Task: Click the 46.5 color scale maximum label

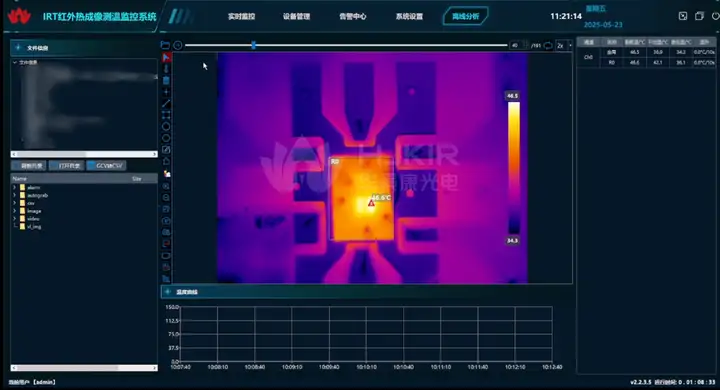Action: click(512, 96)
